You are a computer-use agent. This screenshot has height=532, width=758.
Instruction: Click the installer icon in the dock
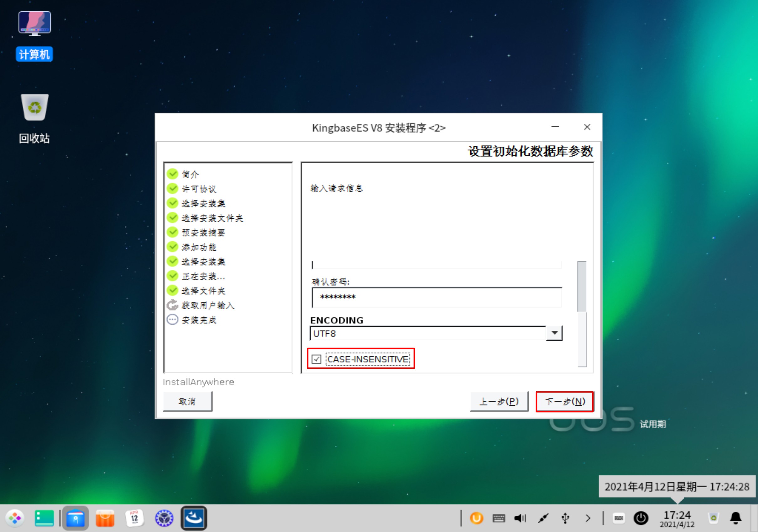pyautogui.click(x=194, y=518)
